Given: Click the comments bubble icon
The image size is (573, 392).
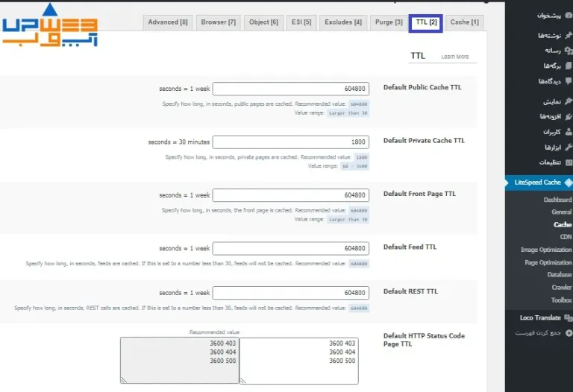Looking at the screenshot, I should (x=569, y=81).
